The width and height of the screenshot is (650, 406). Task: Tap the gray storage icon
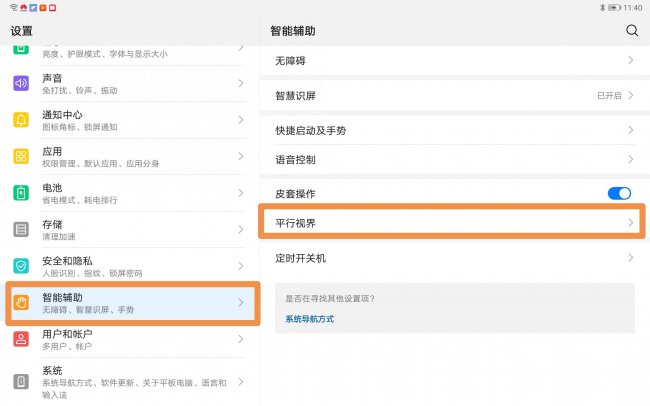21,229
